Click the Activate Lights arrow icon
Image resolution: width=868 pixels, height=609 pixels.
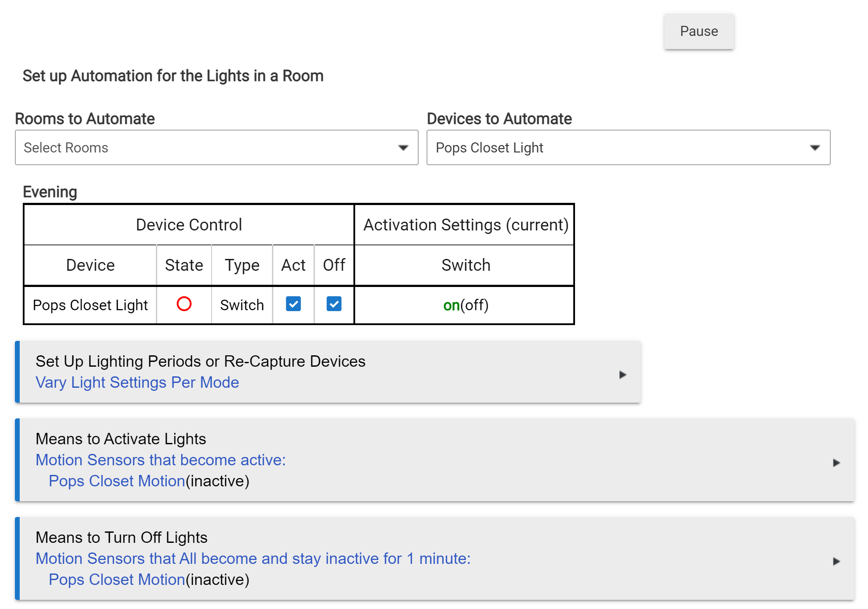(836, 463)
